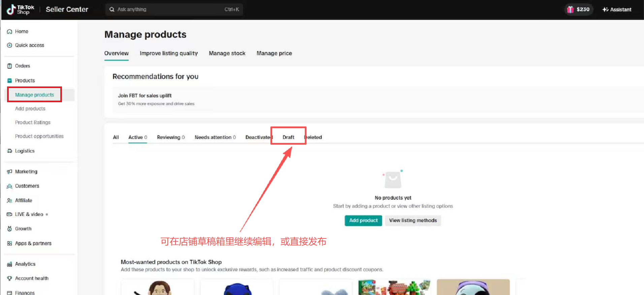644x295 pixels.
Task: Show the Draft products filter
Action: (288, 137)
